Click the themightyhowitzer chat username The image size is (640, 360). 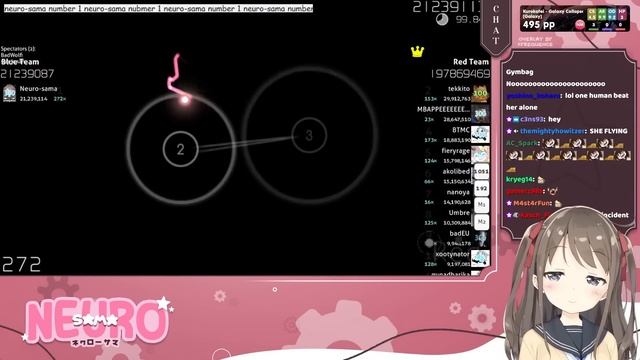click(x=553, y=131)
